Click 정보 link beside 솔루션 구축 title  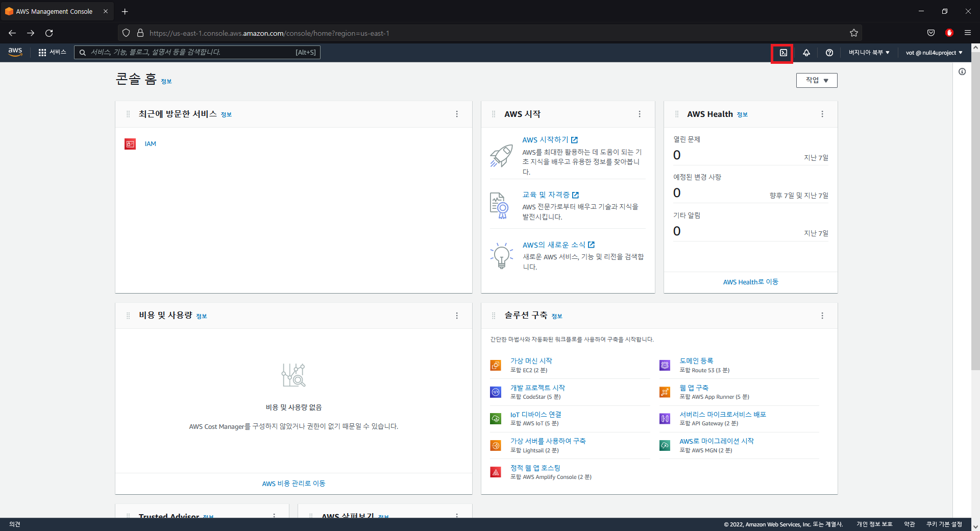coord(557,317)
